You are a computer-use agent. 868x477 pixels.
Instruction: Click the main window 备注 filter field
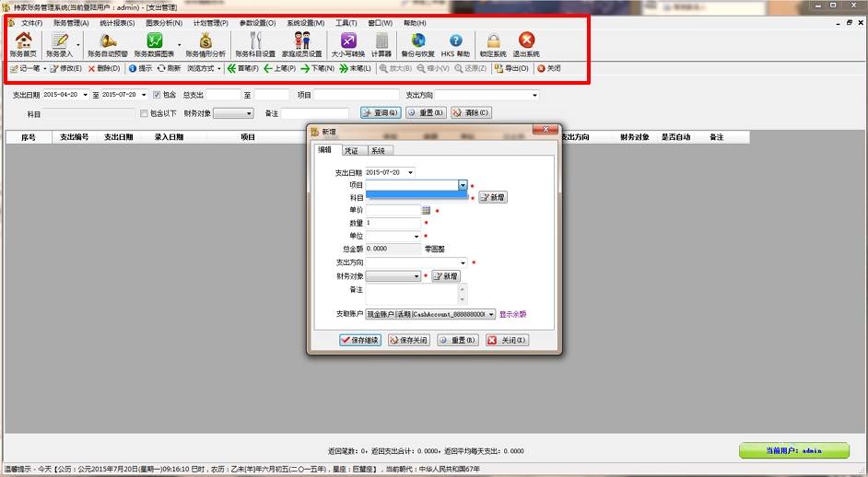pyautogui.click(x=314, y=113)
